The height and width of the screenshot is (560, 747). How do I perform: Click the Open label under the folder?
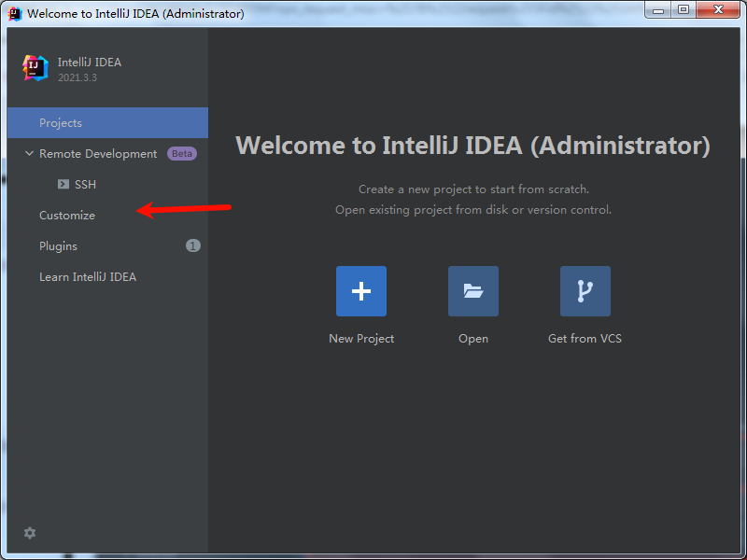pos(473,339)
